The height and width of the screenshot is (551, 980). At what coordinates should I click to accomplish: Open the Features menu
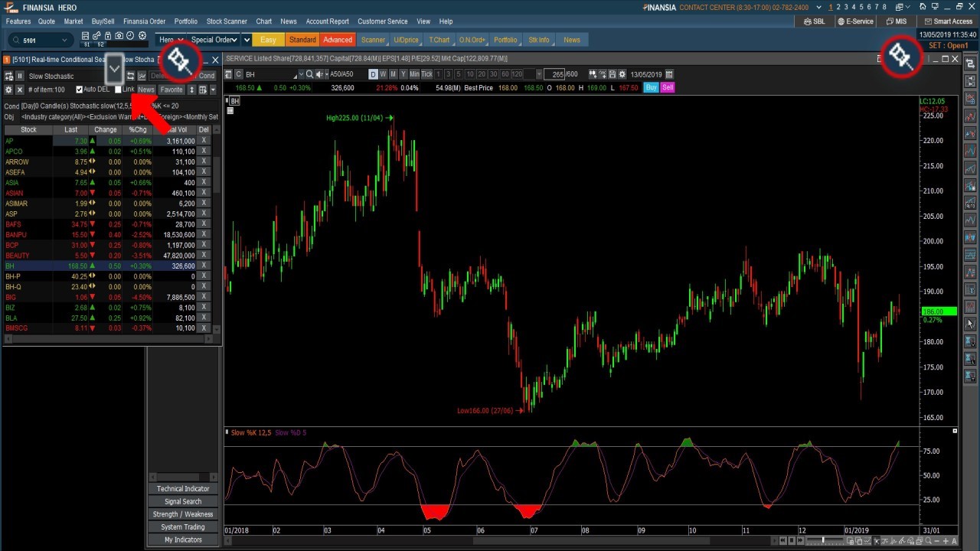click(18, 21)
